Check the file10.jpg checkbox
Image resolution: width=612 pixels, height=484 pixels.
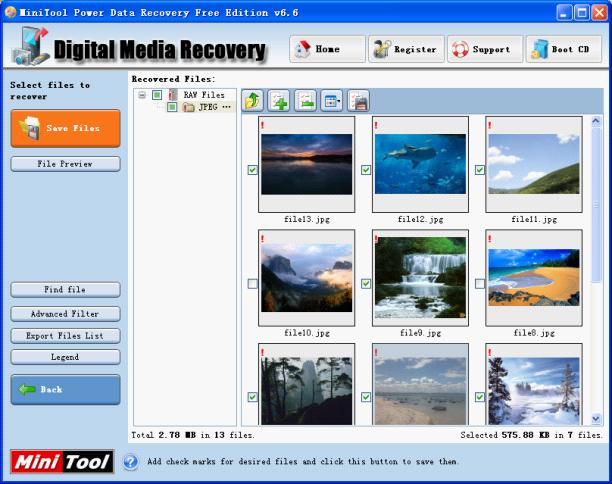[x=253, y=283]
